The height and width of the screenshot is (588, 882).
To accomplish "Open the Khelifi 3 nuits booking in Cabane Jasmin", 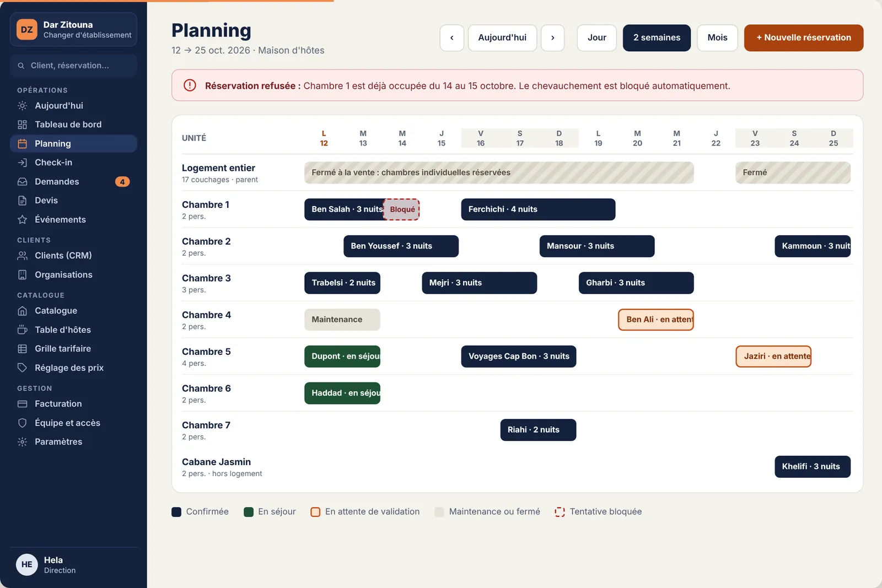I will point(813,467).
